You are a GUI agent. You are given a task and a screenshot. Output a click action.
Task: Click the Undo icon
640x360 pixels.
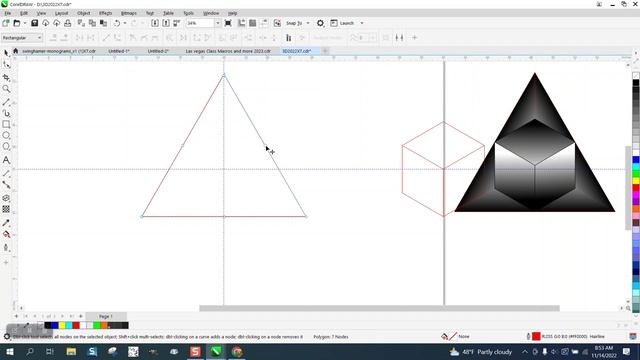point(117,23)
